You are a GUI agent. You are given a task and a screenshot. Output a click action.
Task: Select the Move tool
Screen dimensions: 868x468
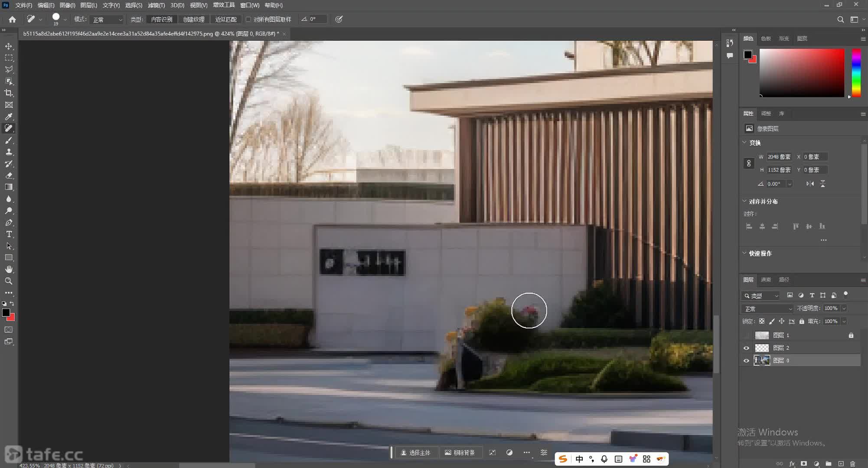click(9, 46)
